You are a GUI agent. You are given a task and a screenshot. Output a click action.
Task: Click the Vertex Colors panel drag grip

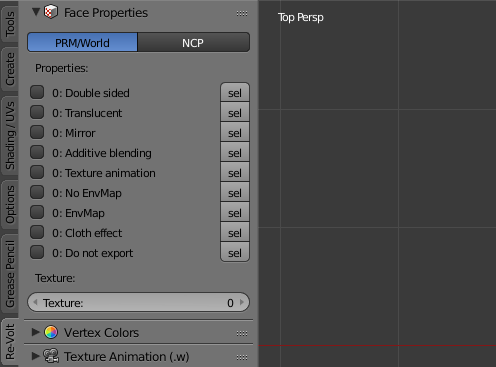coord(242,333)
